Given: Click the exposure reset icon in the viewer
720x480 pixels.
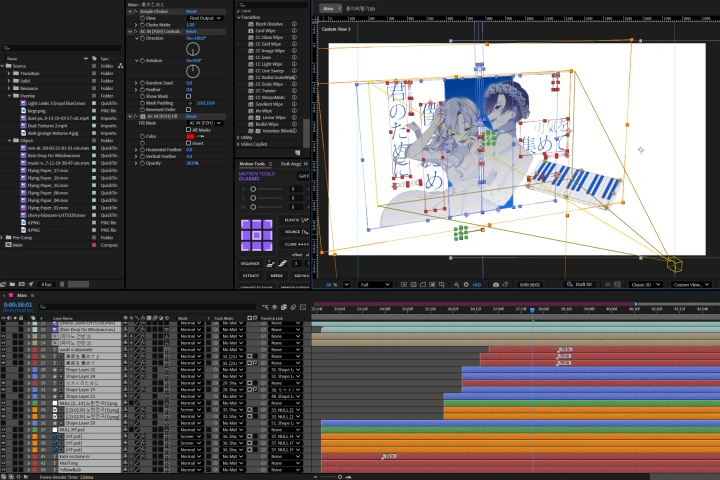Looking at the screenshot, I should coord(466,285).
